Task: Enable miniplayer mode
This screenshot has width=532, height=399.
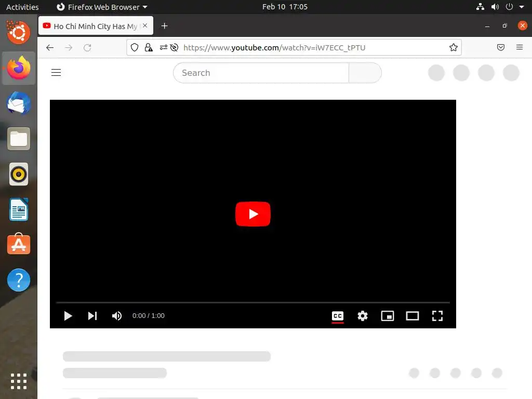Action: click(x=388, y=316)
